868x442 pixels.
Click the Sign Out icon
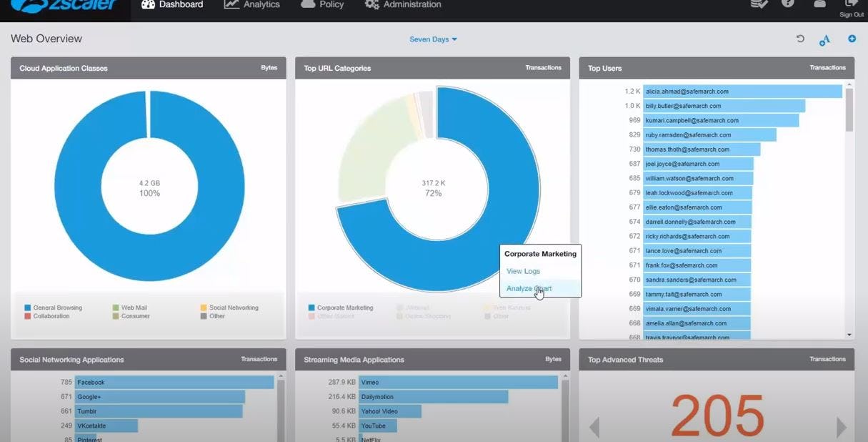(851, 4)
